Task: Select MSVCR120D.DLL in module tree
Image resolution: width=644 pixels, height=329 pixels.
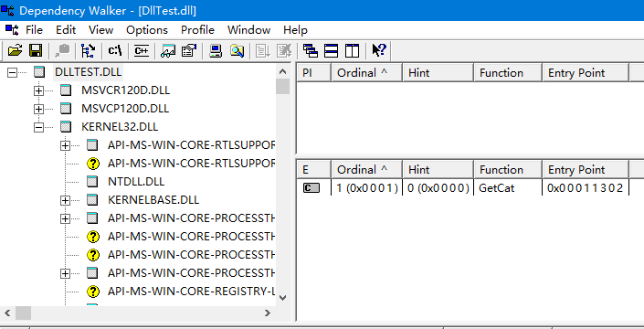Action: (x=126, y=90)
